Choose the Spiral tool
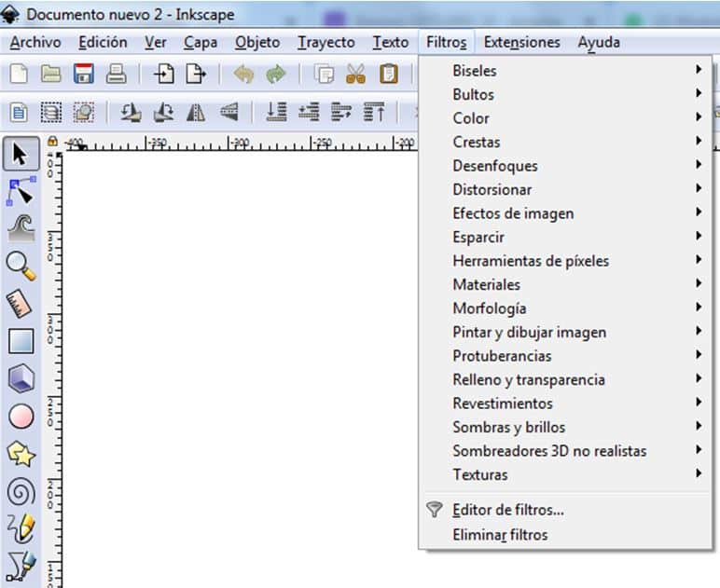 click(21, 492)
